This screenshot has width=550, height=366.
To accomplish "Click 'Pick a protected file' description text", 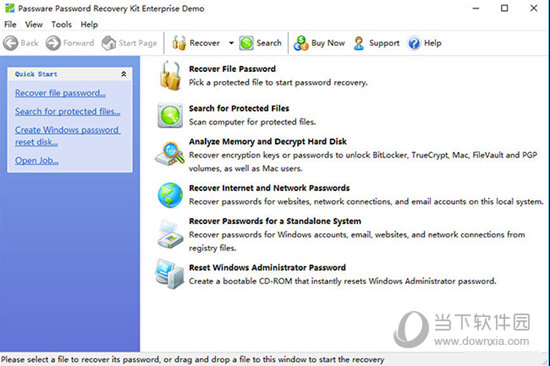I will coord(278,82).
